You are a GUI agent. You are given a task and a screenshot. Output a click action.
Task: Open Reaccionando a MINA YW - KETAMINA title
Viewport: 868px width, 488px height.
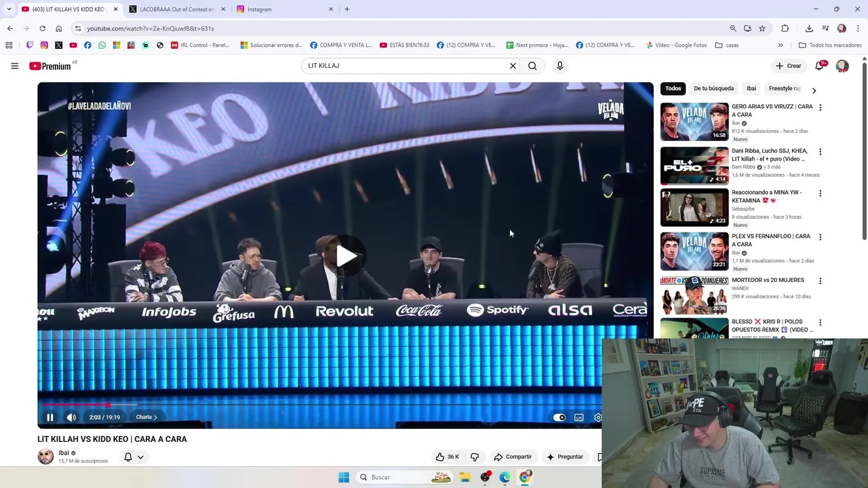pos(766,197)
